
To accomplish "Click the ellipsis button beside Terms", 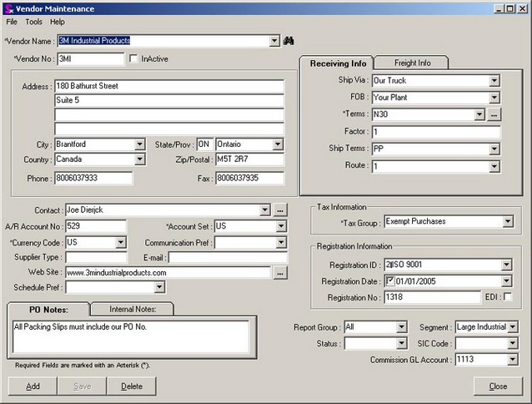I will click(x=494, y=114).
